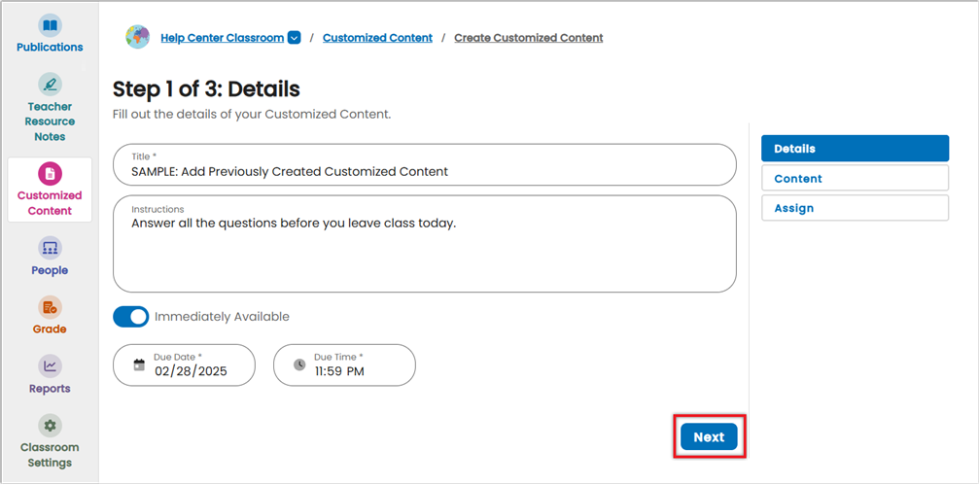The image size is (980, 485).
Task: Click into the Instructions text area
Action: (x=424, y=244)
